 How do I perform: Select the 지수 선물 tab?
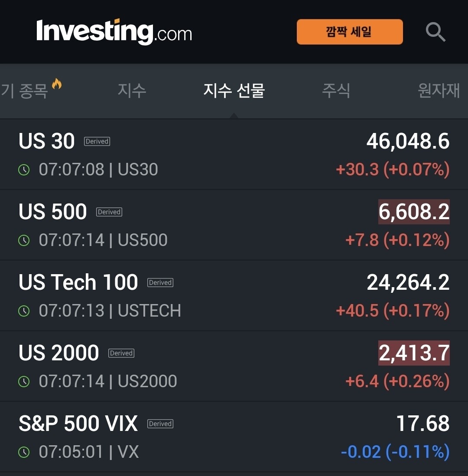[234, 91]
